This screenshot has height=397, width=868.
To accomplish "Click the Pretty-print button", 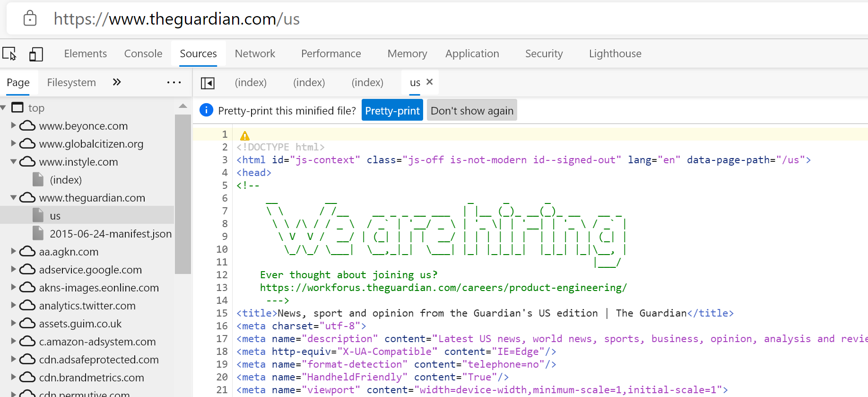I will 392,110.
